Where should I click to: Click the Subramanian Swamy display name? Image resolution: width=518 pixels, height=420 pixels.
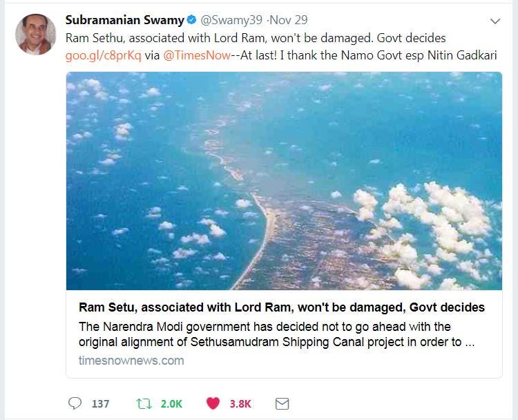click(x=124, y=20)
